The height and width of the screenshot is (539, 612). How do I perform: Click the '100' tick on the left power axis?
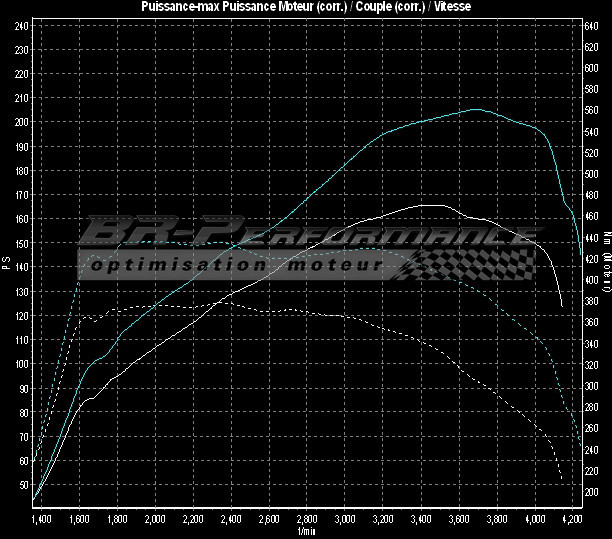(21, 364)
